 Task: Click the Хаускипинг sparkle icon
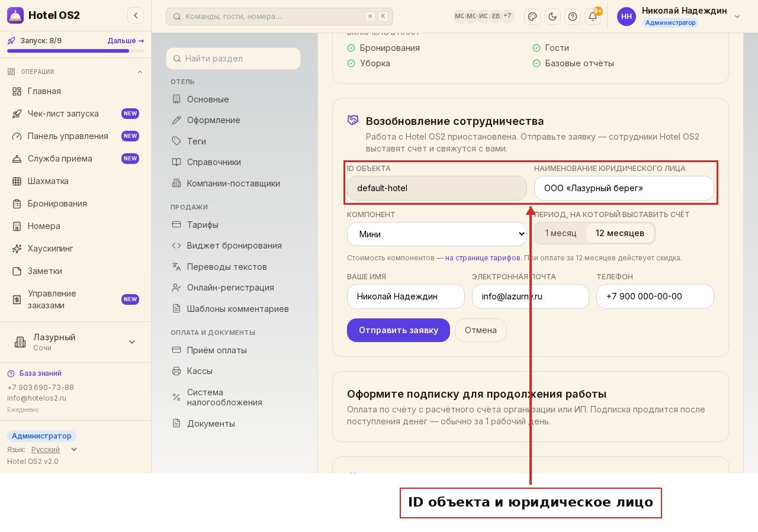coord(17,249)
